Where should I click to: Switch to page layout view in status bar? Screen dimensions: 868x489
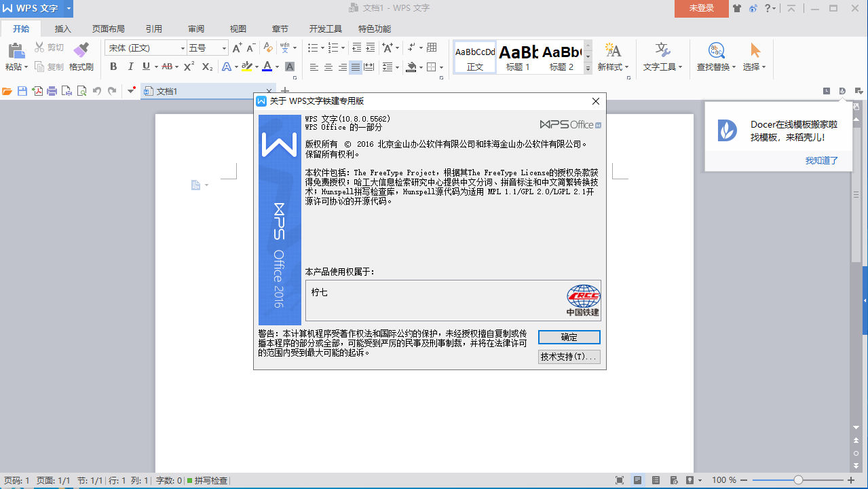[637, 480]
